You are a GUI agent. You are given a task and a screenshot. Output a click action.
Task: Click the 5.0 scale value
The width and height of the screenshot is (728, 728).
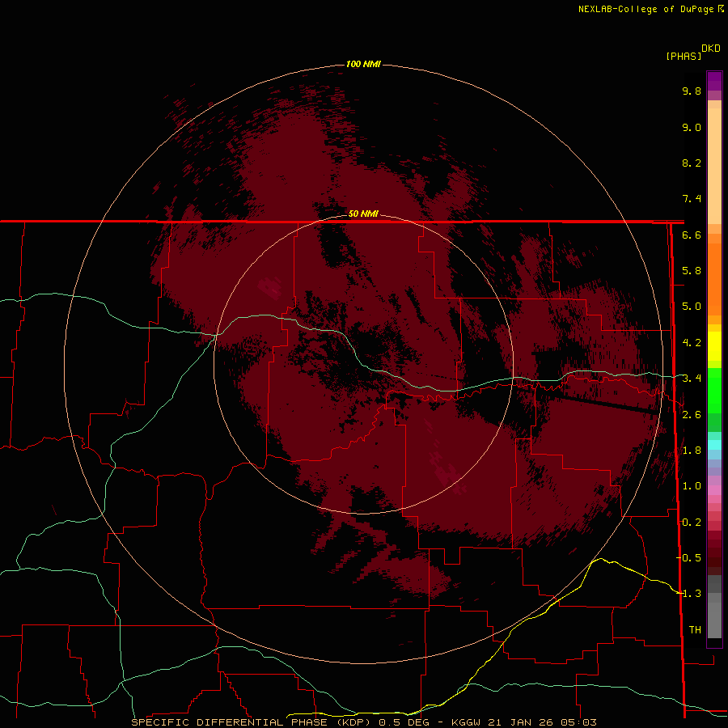[x=692, y=307]
